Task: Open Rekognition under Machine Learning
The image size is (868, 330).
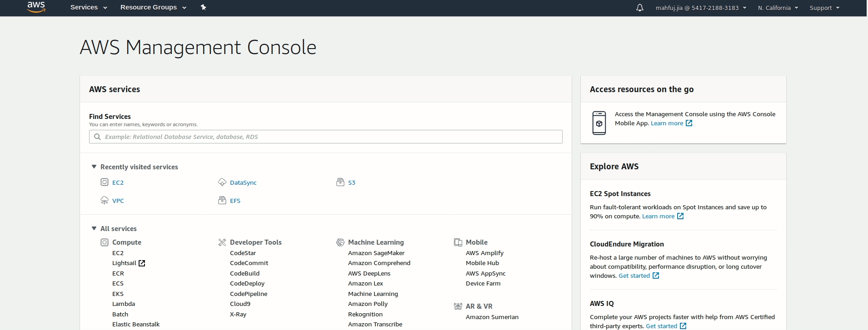Action: tap(365, 314)
